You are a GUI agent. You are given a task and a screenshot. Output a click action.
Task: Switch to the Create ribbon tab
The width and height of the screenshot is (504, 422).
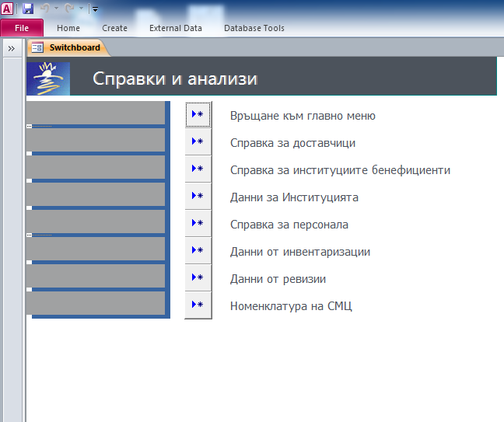(115, 28)
